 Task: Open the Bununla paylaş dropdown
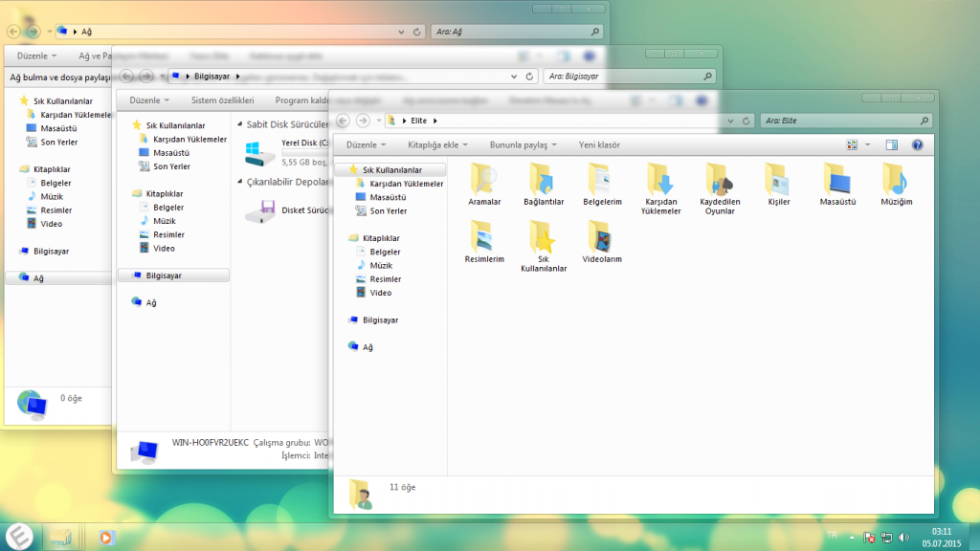pos(523,145)
